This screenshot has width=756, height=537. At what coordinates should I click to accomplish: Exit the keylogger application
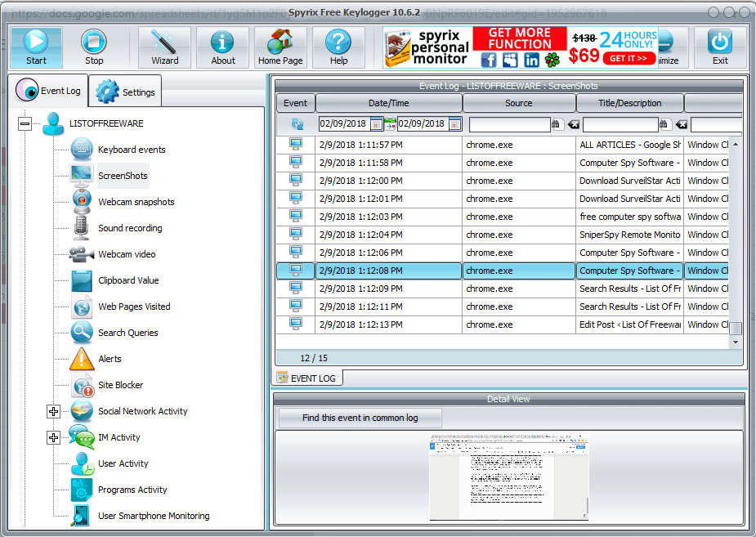point(720,47)
